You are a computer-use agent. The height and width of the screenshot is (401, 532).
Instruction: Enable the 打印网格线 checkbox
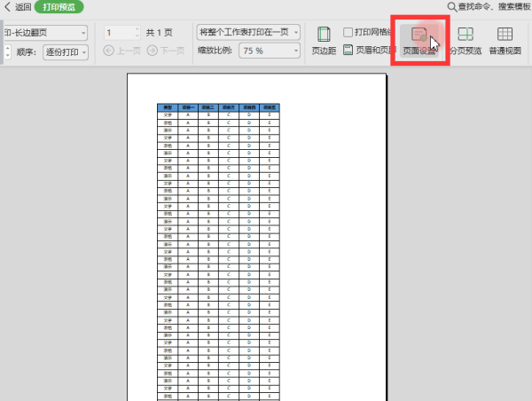[x=348, y=32]
